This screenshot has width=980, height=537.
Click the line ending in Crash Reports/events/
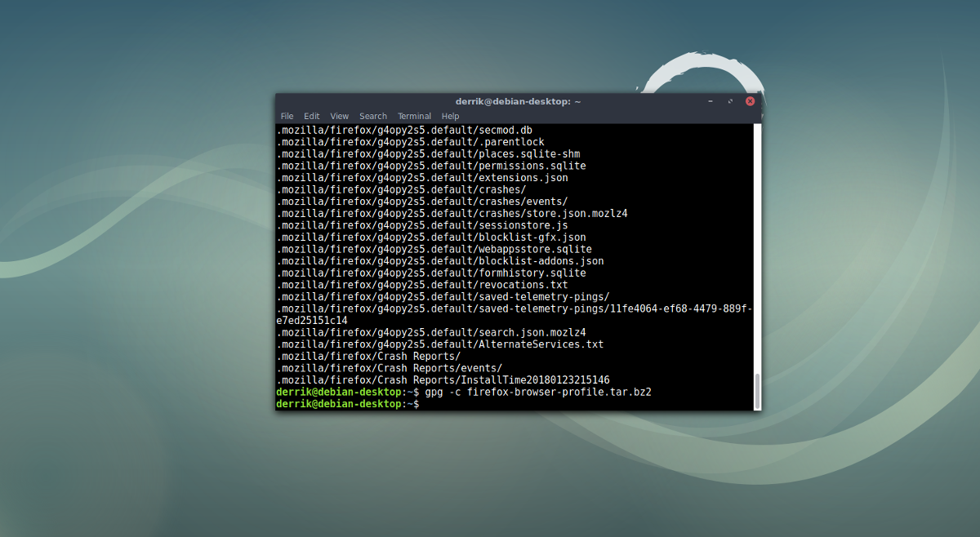pos(390,368)
